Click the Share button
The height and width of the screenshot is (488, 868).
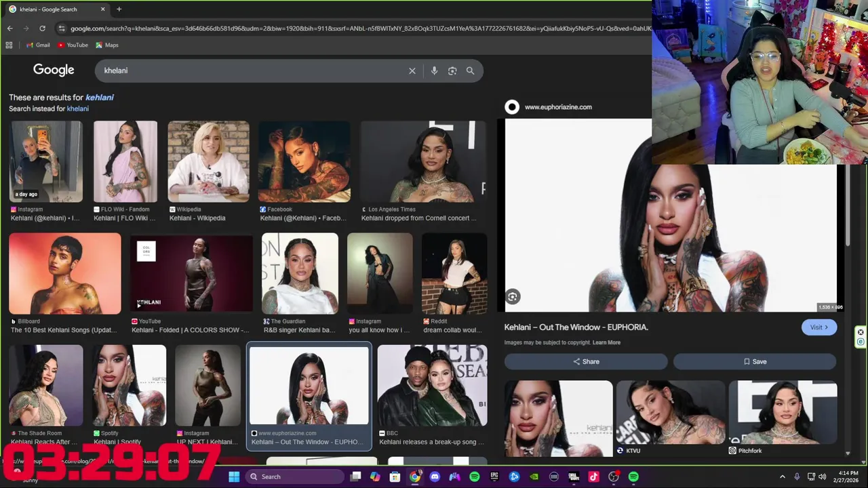[586, 361]
